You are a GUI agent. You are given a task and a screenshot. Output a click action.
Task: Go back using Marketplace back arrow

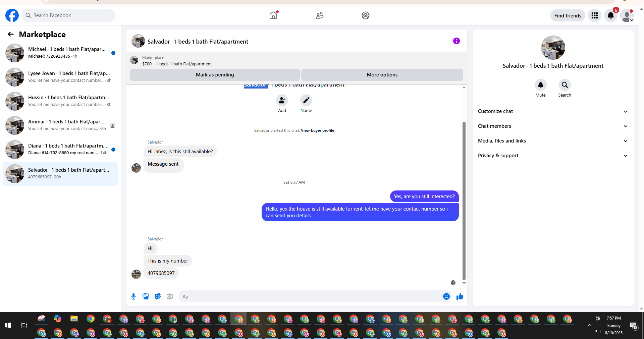[11, 34]
